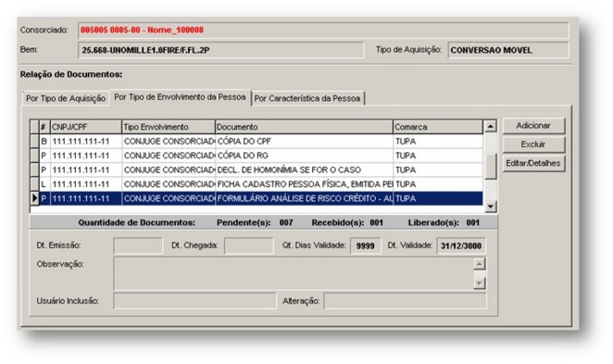Image resolution: width=613 pixels, height=364 pixels.
Task: Click document list scroll down arrow
Action: click(490, 206)
